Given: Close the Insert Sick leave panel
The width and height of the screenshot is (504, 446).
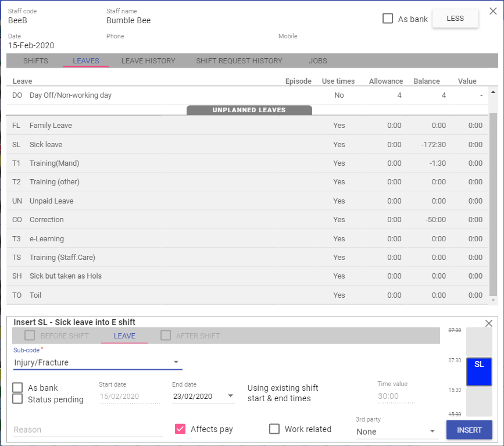Looking at the screenshot, I should (x=488, y=323).
